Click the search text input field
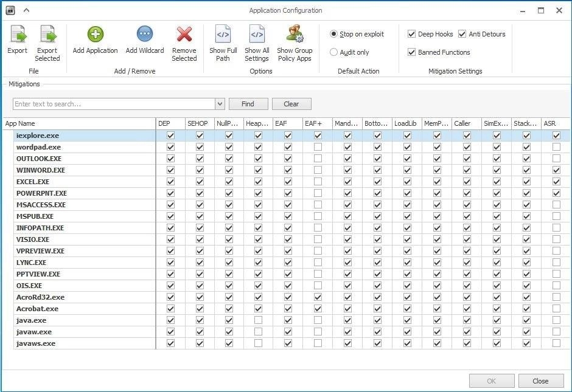The height and width of the screenshot is (392, 572). pos(114,104)
